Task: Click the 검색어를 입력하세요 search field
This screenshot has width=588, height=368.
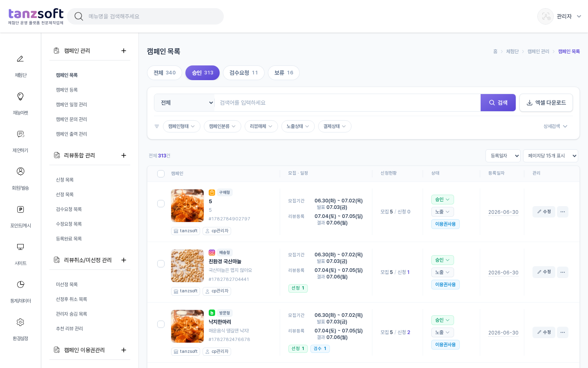Action: click(x=347, y=103)
